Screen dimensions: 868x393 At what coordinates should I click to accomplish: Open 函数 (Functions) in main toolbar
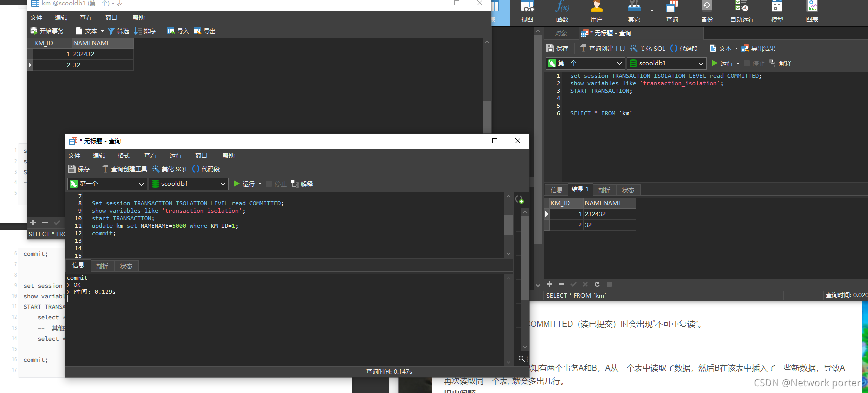[x=562, y=12]
